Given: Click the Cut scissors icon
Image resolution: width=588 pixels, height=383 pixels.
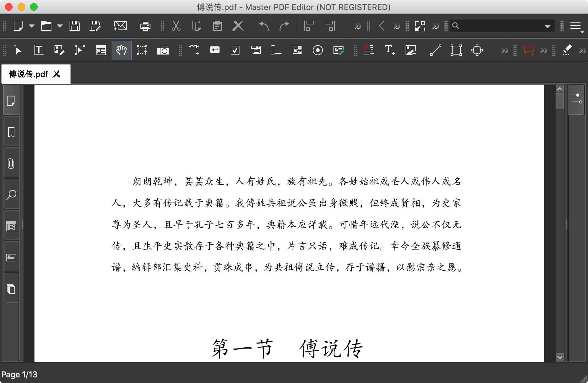Looking at the screenshot, I should [x=176, y=26].
